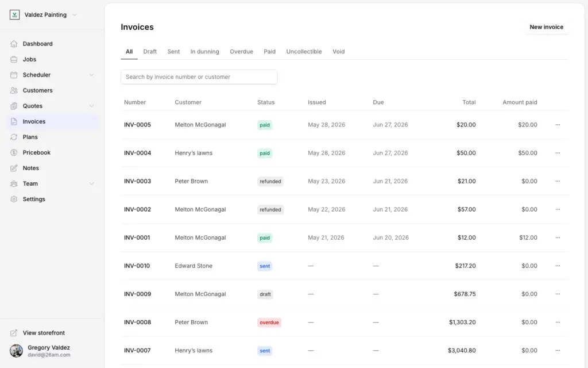Click Gregory Valdez profile avatar
The height and width of the screenshot is (368, 588).
(x=16, y=351)
